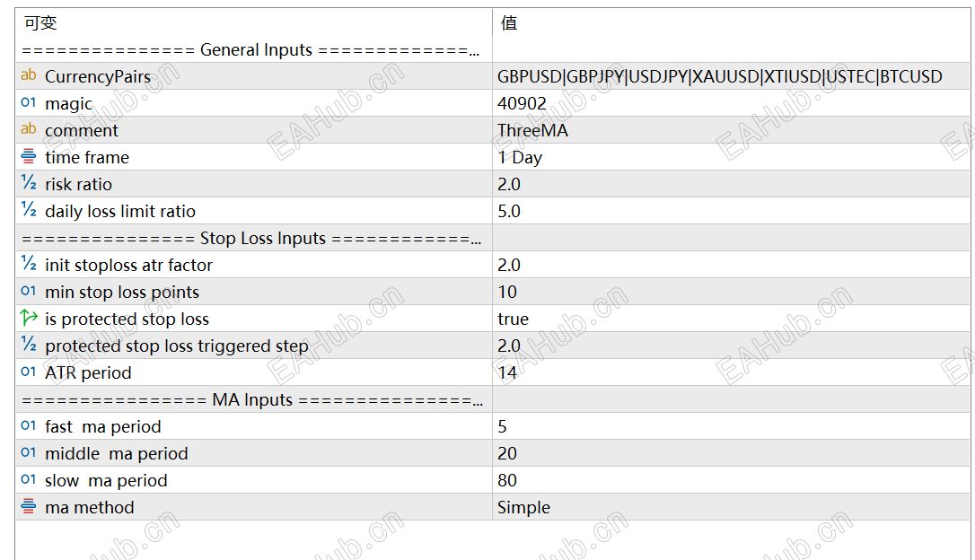This screenshot has width=975, height=560.
Task: Edit the CurrencyPairs value field
Action: point(719,76)
